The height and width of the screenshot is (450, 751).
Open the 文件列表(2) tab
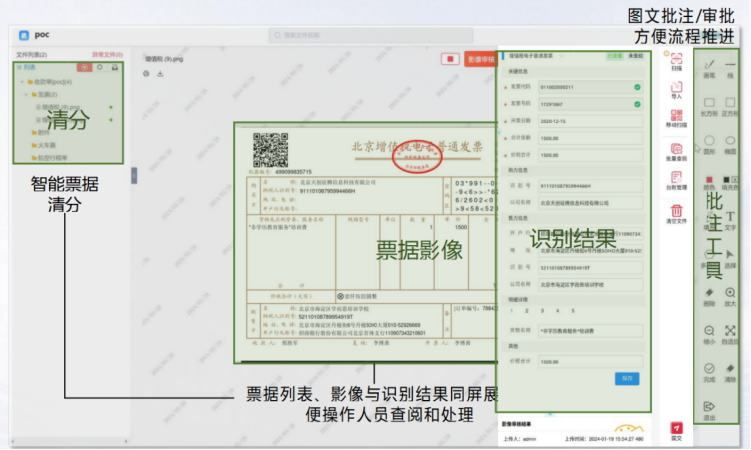point(32,55)
